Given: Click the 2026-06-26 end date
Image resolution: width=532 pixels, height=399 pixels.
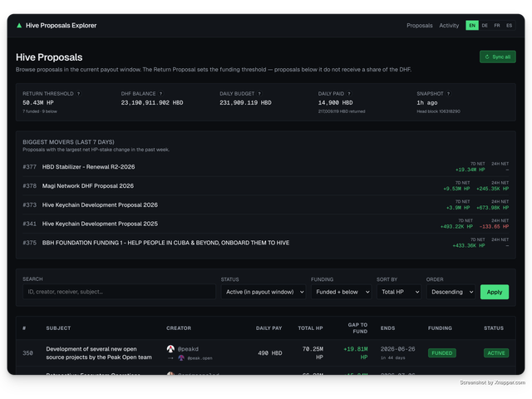Looking at the screenshot, I should [x=397, y=349].
